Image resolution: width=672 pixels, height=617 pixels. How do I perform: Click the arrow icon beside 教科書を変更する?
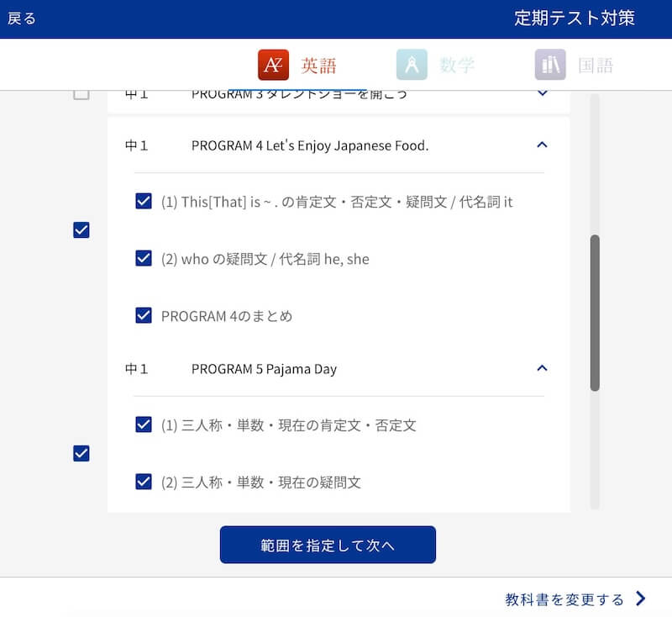(x=640, y=599)
